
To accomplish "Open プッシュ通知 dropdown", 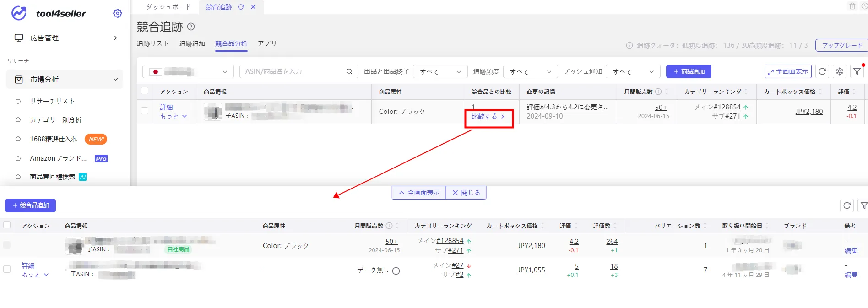I will tap(633, 71).
